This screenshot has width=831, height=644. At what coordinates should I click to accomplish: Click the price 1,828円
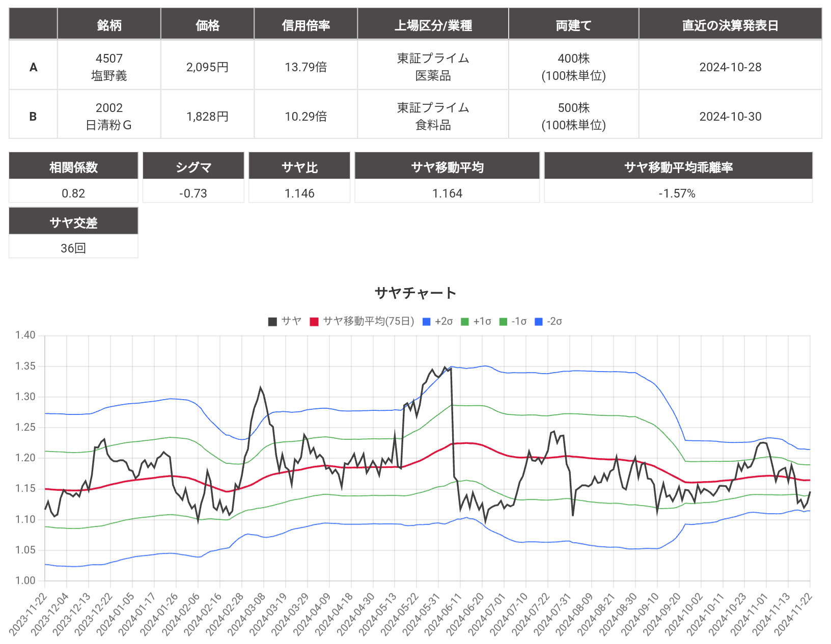coord(207,116)
